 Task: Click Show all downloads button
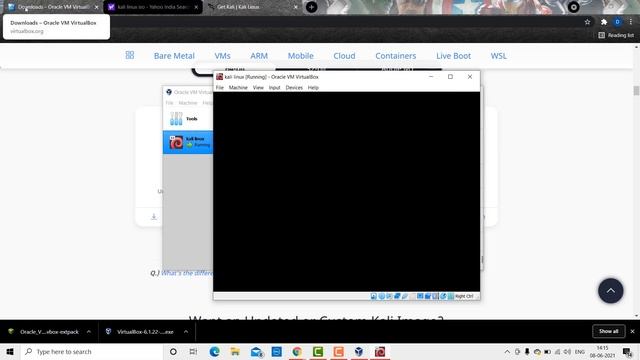pyautogui.click(x=609, y=331)
